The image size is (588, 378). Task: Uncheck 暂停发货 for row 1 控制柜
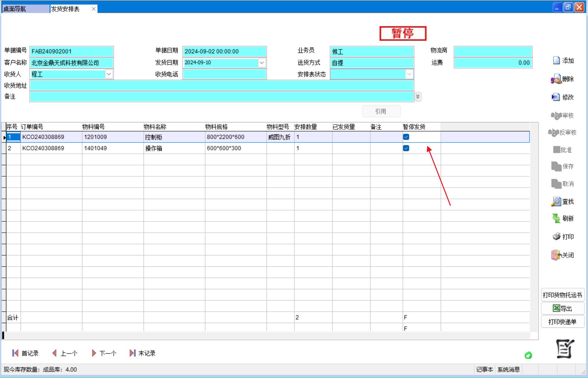tap(406, 137)
